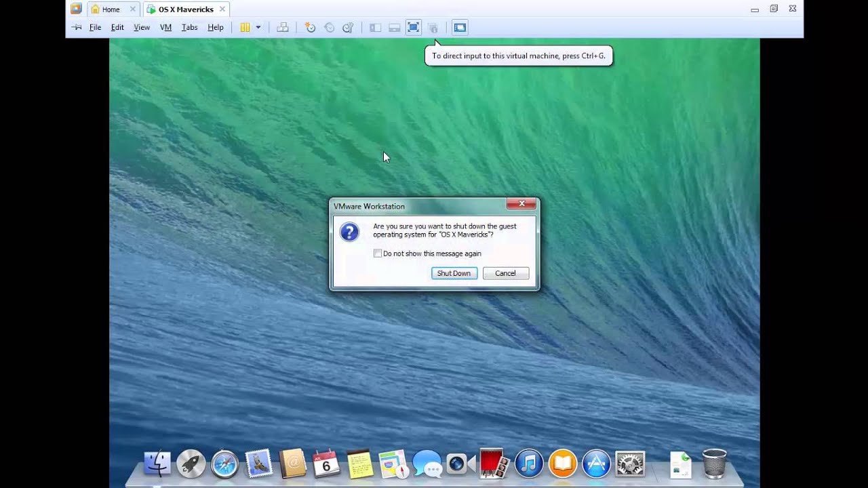Close the OS X Mavericks tab

pos(222,9)
